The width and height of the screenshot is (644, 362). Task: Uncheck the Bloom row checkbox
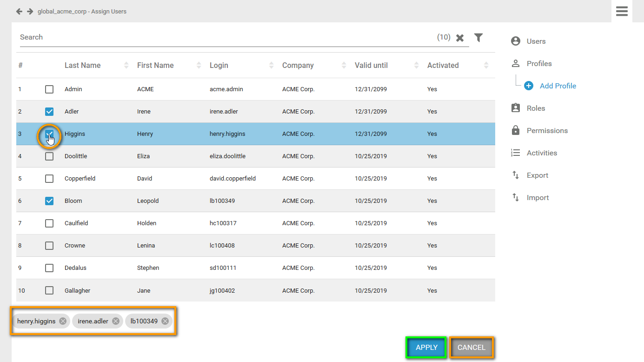[49, 201]
